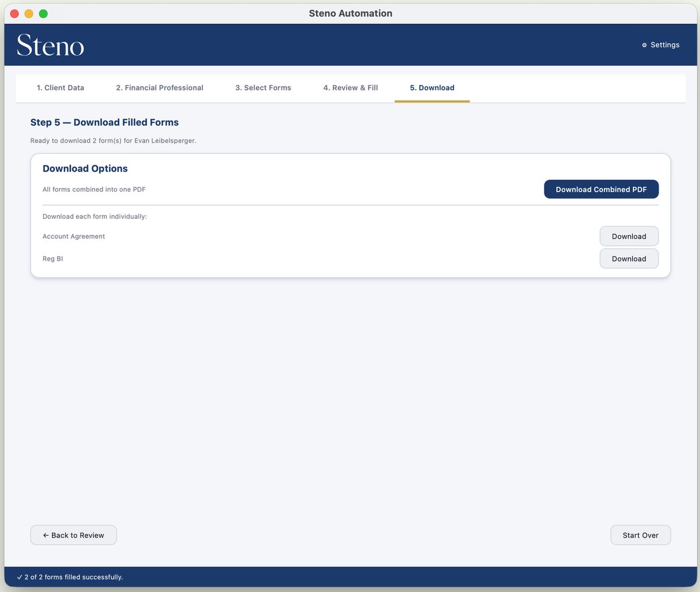Select the 4. Review & Fill tab
The width and height of the screenshot is (700, 592).
[x=351, y=88]
